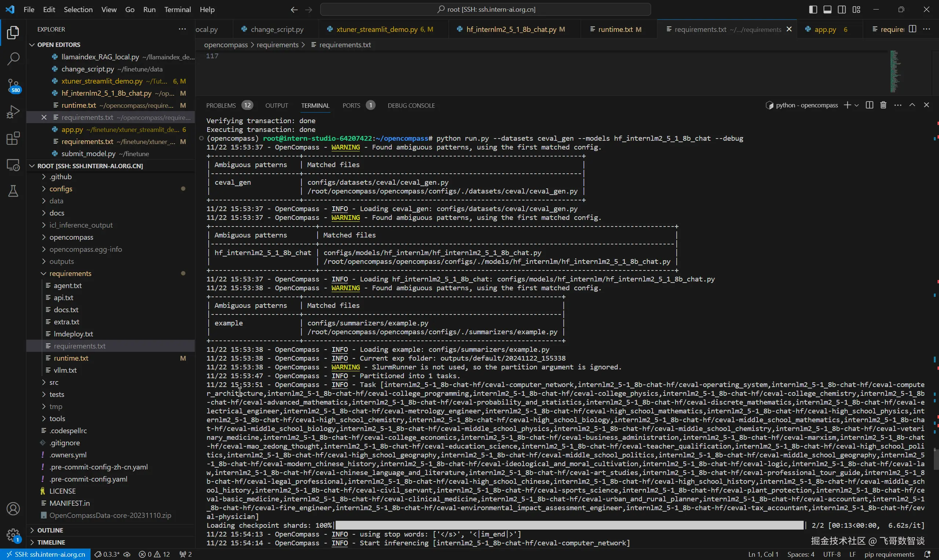
Task: Open the Extensions view
Action: click(x=13, y=139)
